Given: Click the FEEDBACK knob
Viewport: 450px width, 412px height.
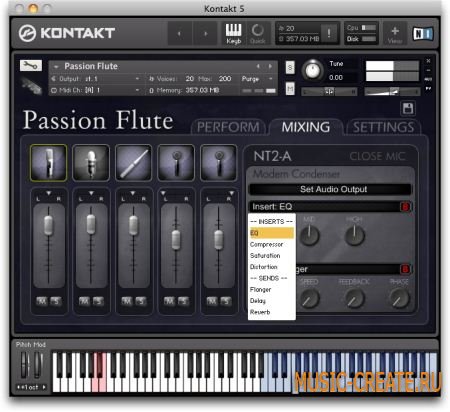Looking at the screenshot, I should tap(354, 298).
